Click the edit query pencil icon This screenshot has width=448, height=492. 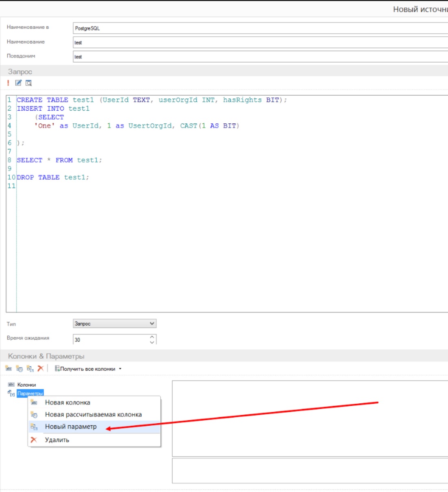click(x=18, y=83)
